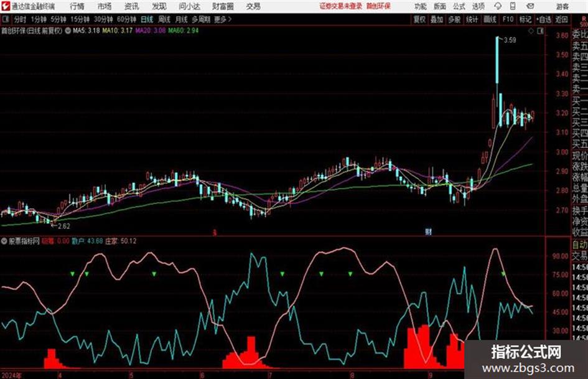
Task: Select the 日线 daily period tab
Action: (147, 19)
